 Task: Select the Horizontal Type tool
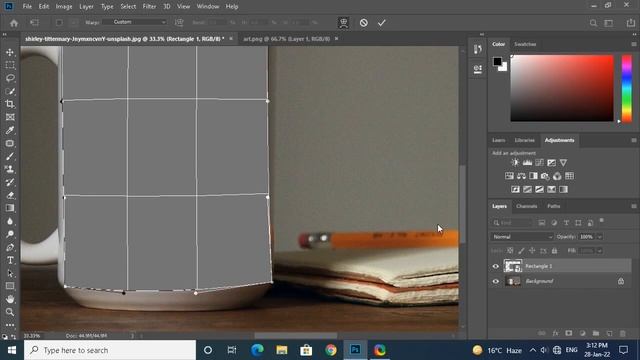click(x=10, y=260)
